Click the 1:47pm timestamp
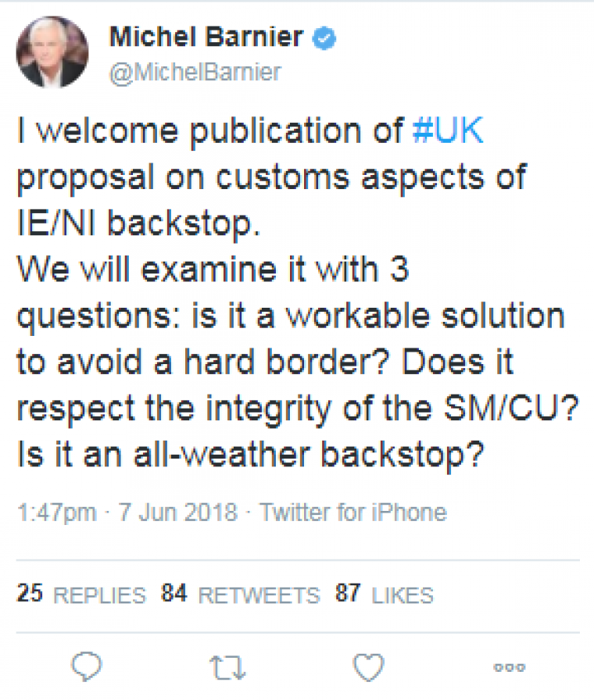This screenshot has width=594, height=700. [56, 512]
